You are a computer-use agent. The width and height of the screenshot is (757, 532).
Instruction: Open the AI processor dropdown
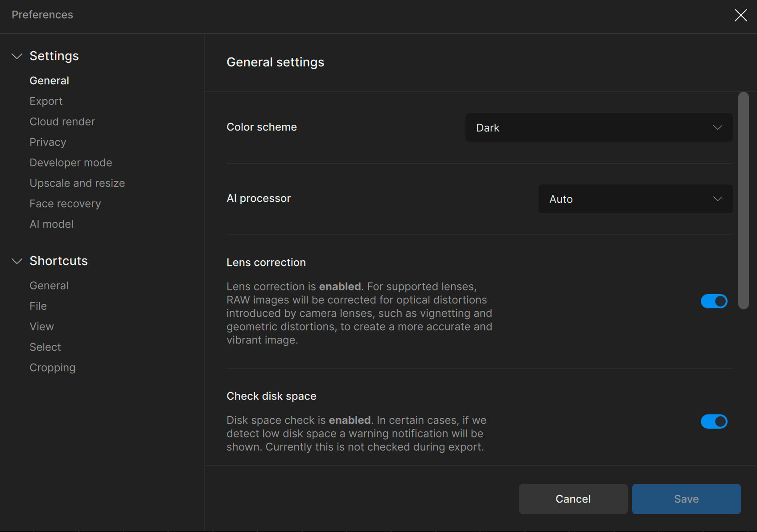635,199
